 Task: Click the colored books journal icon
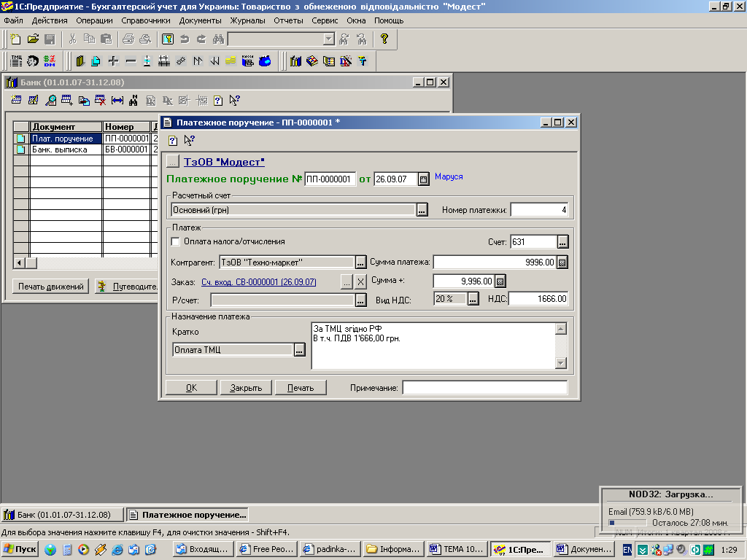(x=295, y=61)
